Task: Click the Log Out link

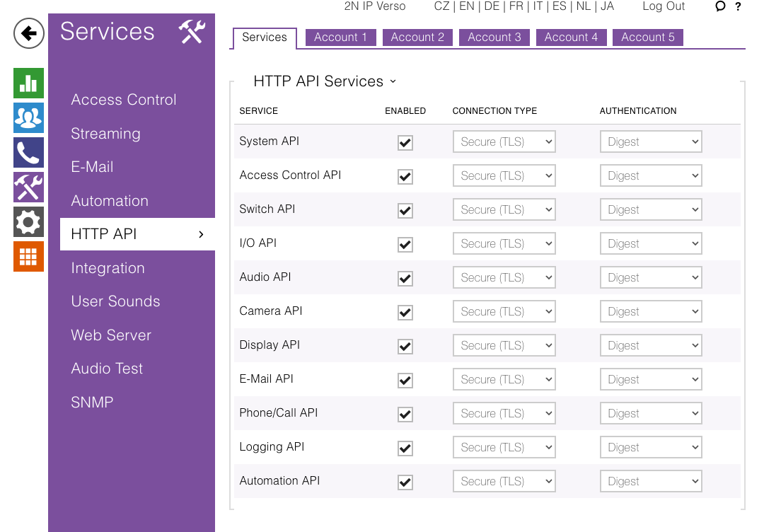Action: 664,6
